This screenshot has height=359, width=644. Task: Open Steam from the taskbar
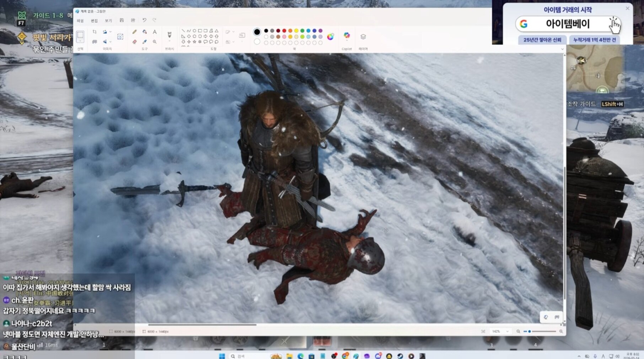tap(400, 356)
